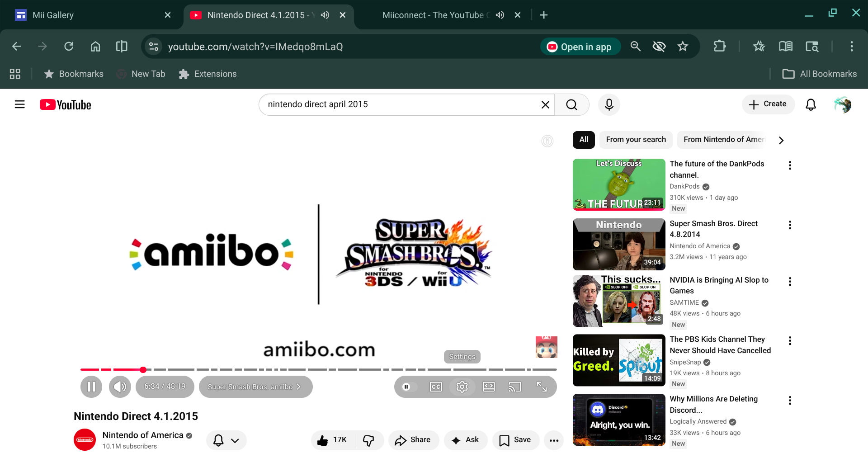Click the Mario channel watermark in video
Image resolution: width=868 pixels, height=453 pixels.
[547, 347]
